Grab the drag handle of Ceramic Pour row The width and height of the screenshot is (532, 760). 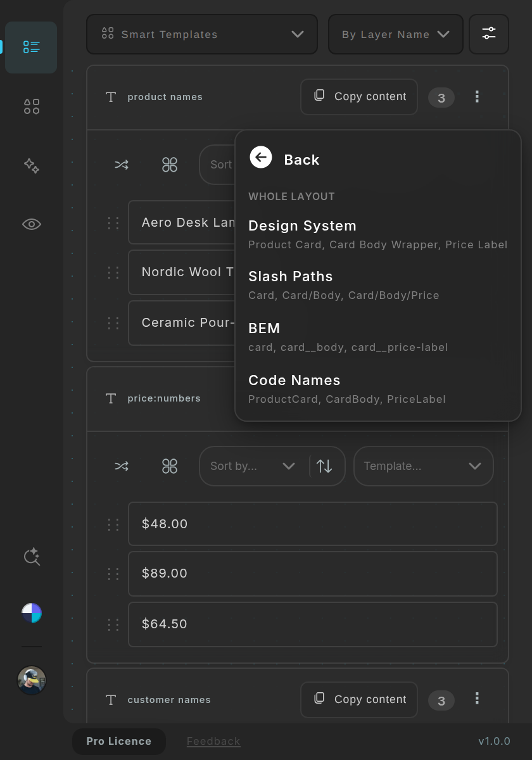(x=113, y=323)
